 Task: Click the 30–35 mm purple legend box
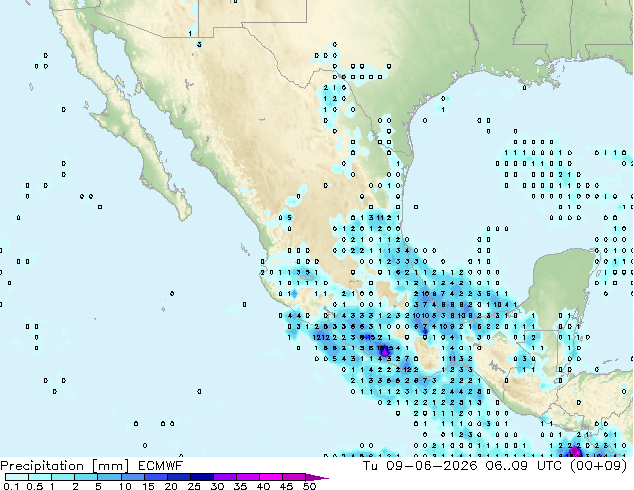pos(224,477)
